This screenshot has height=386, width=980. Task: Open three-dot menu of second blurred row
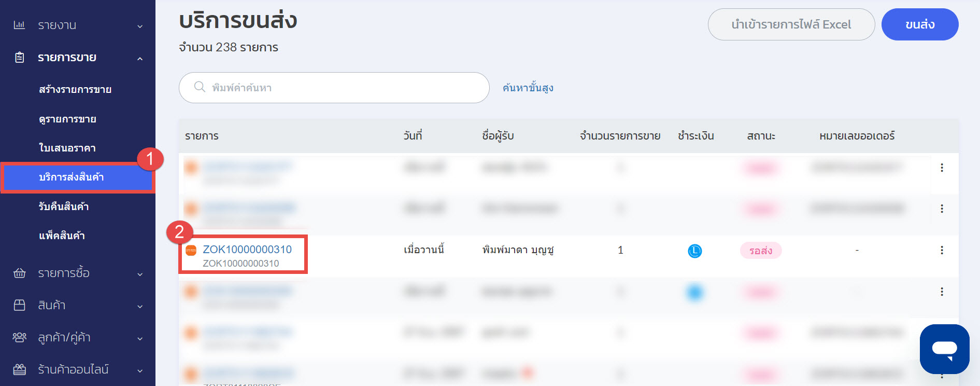[942, 209]
